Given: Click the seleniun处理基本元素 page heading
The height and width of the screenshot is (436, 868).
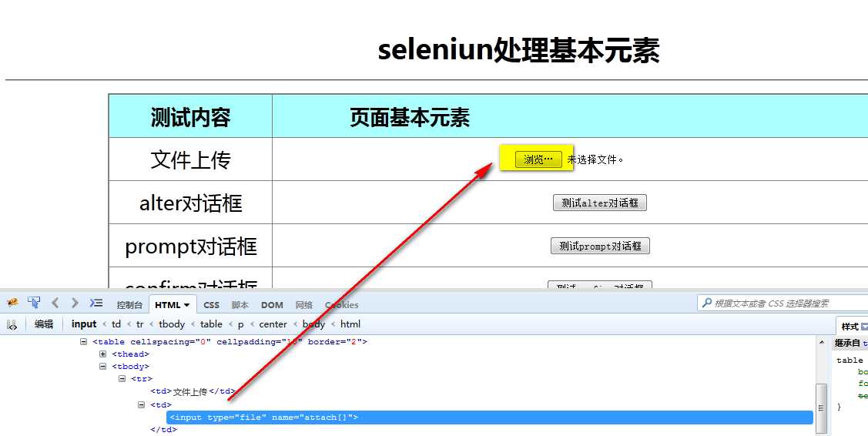Looking at the screenshot, I should click(518, 50).
